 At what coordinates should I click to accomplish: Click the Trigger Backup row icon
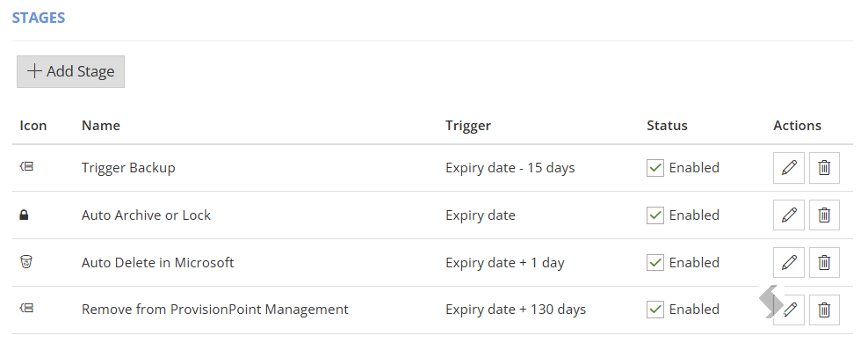pyautogui.click(x=26, y=165)
